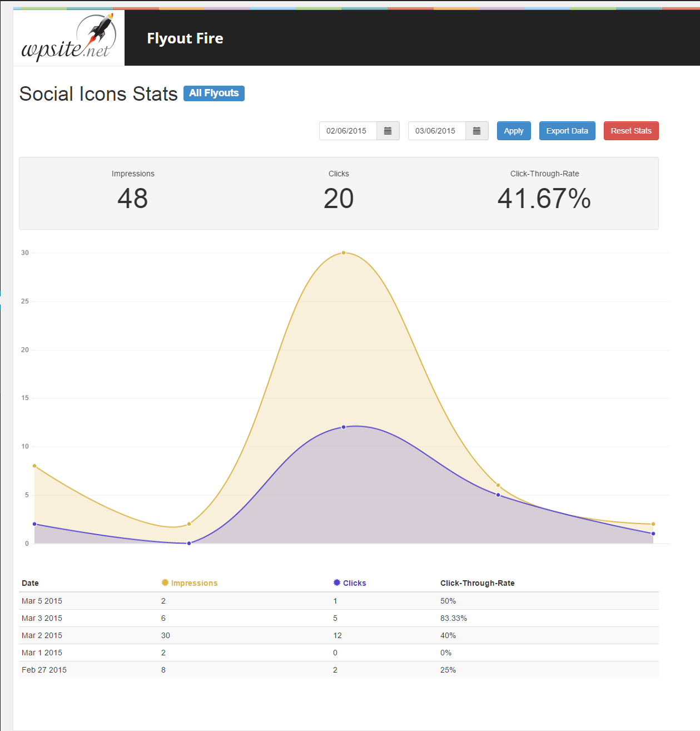Click the 12 clicks cell for Mar 2

click(337, 635)
